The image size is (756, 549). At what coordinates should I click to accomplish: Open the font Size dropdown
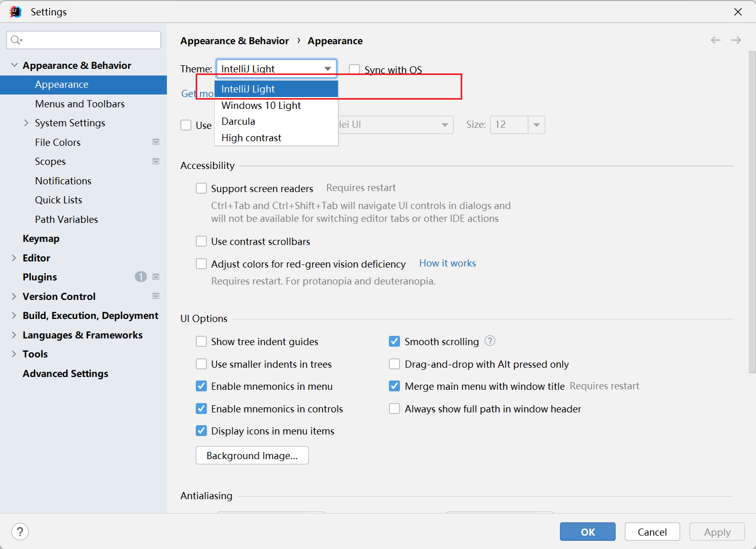[536, 125]
